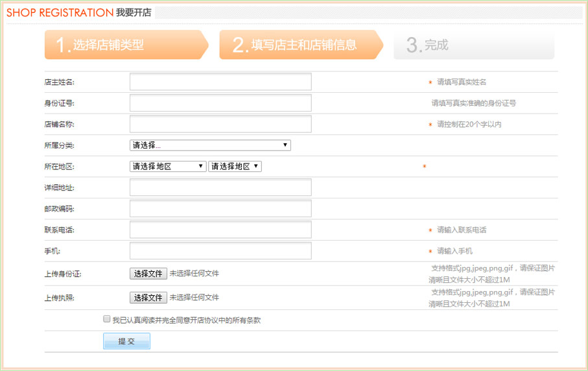
Task: Click the SHOP REGISTRATION 我要开店 heading
Action: point(78,12)
